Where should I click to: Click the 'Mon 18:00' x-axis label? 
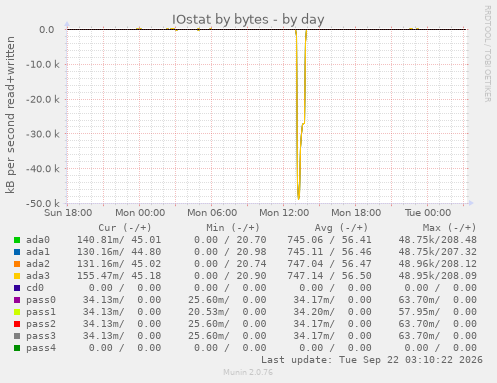356,213
